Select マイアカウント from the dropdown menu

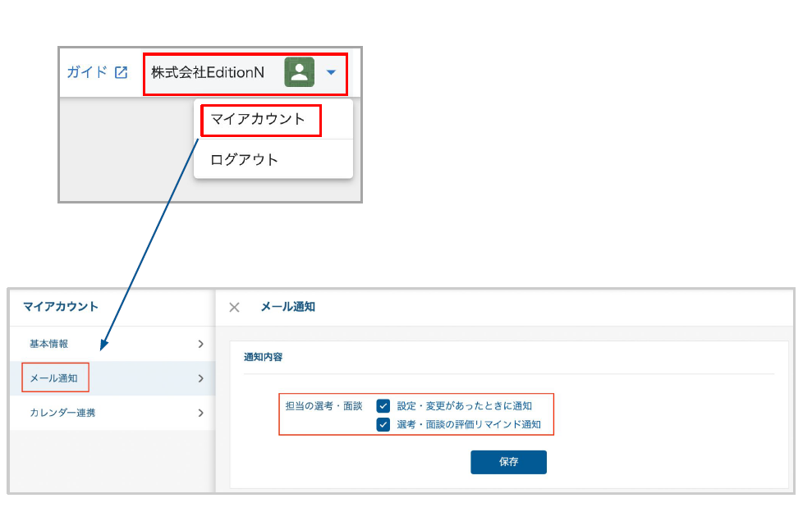(258, 119)
